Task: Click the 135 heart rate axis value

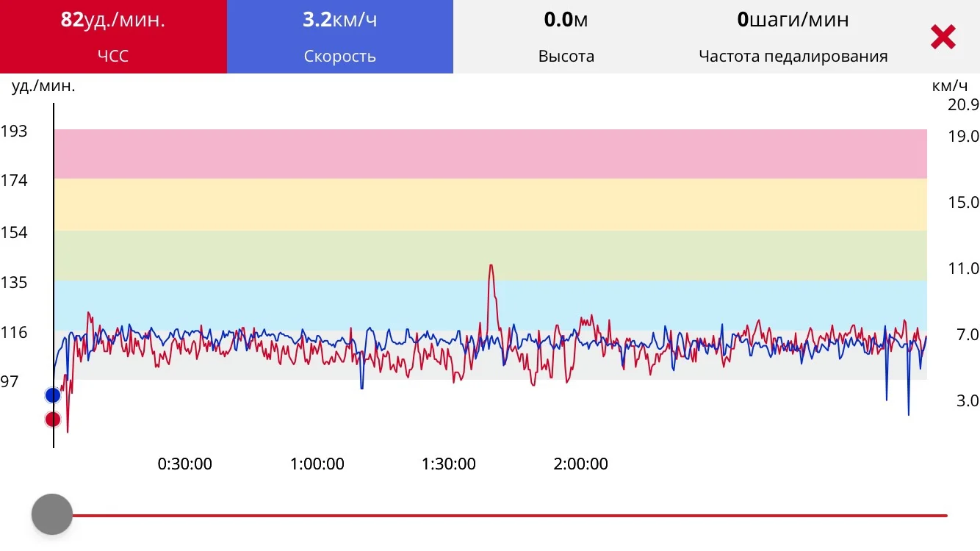Action: (14, 283)
